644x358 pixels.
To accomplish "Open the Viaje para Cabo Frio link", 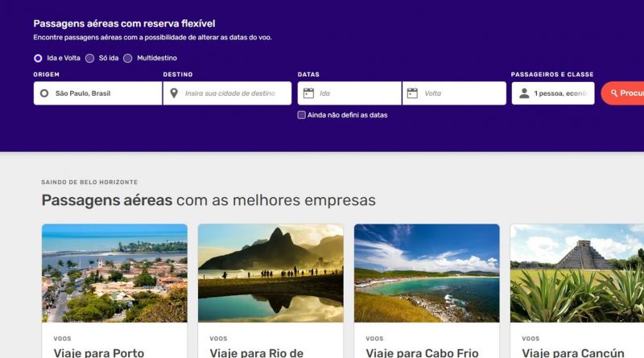I will (422, 352).
